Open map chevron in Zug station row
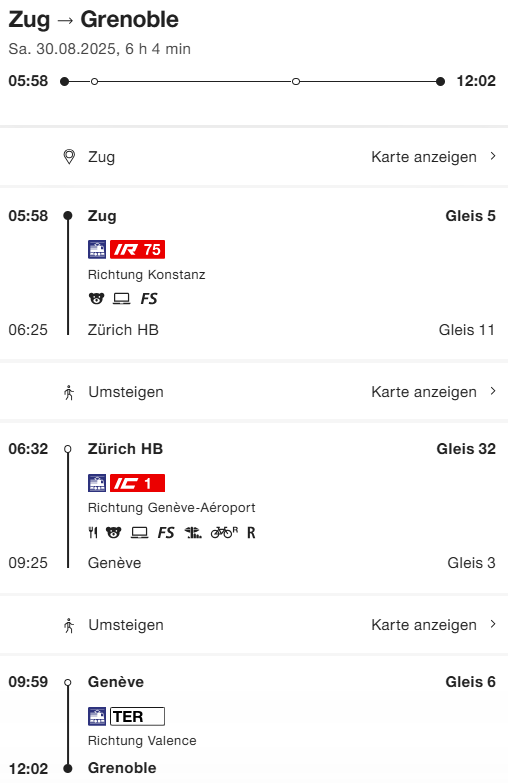This screenshot has width=508, height=783. coord(493,156)
